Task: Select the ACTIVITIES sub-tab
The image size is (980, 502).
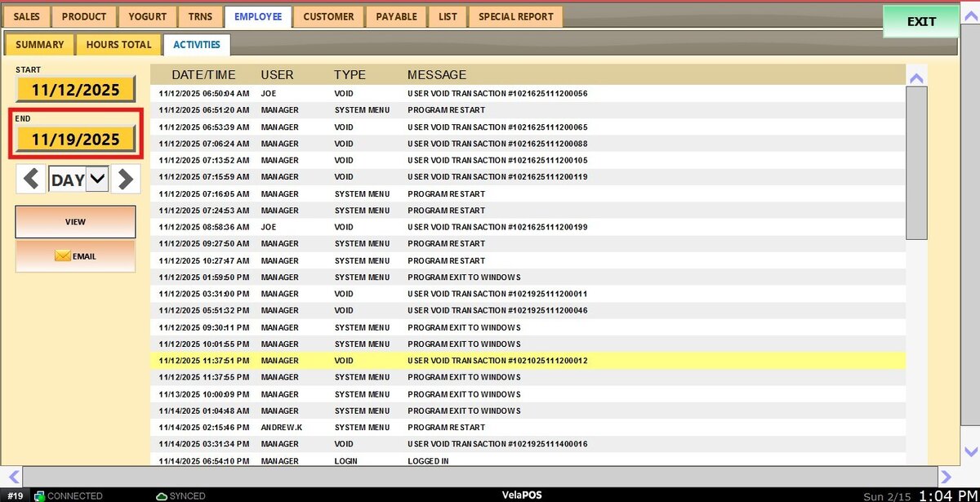Action: [x=197, y=45]
